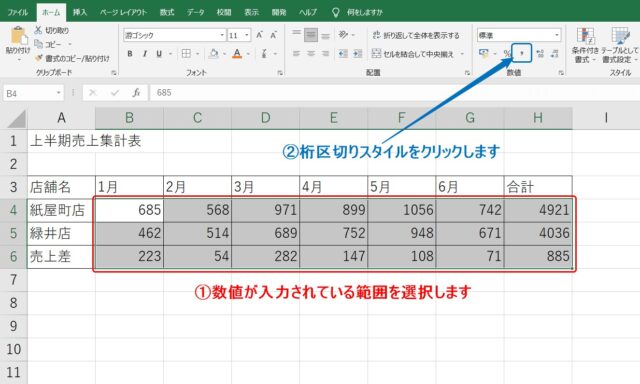Open the underline style dropdown arrow
Viewport: 640px width, 384px height.
pos(170,53)
